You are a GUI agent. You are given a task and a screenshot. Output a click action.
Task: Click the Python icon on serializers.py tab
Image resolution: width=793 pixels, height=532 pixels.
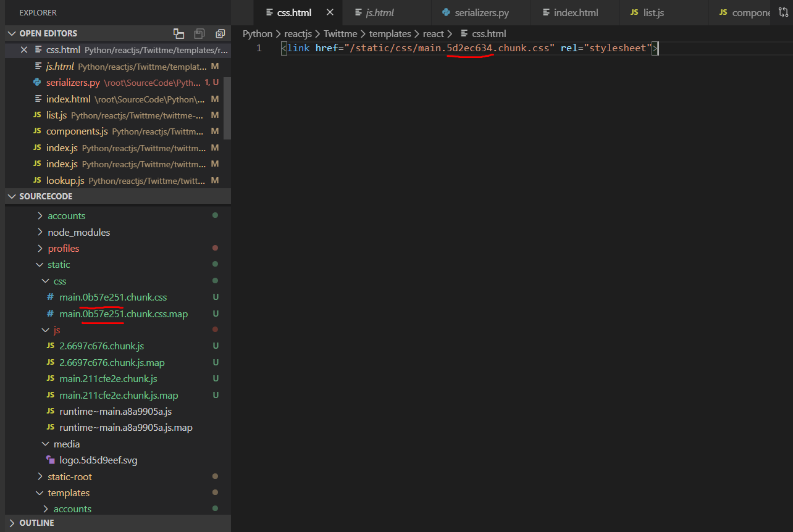tap(446, 13)
